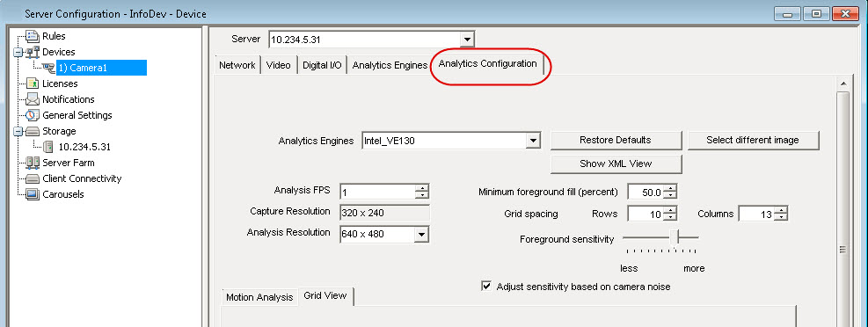Switch to the Network tab
The image size is (868, 327).
pyautogui.click(x=237, y=65)
